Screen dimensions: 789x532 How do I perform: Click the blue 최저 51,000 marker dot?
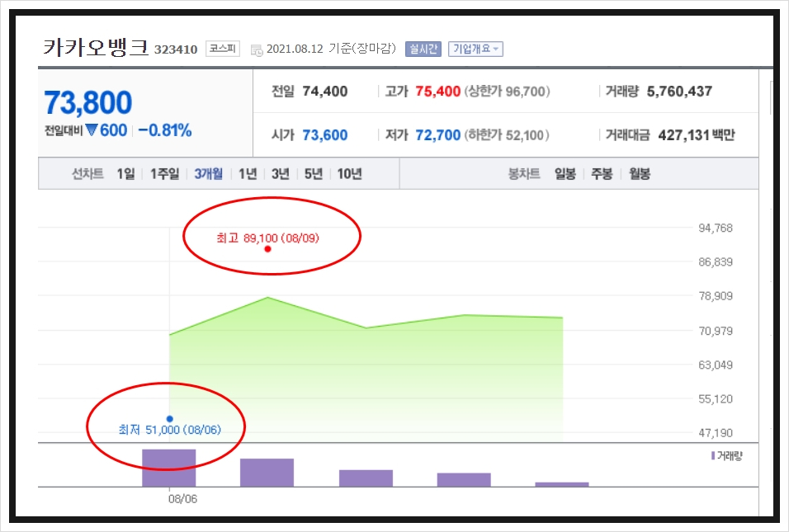coord(169,419)
